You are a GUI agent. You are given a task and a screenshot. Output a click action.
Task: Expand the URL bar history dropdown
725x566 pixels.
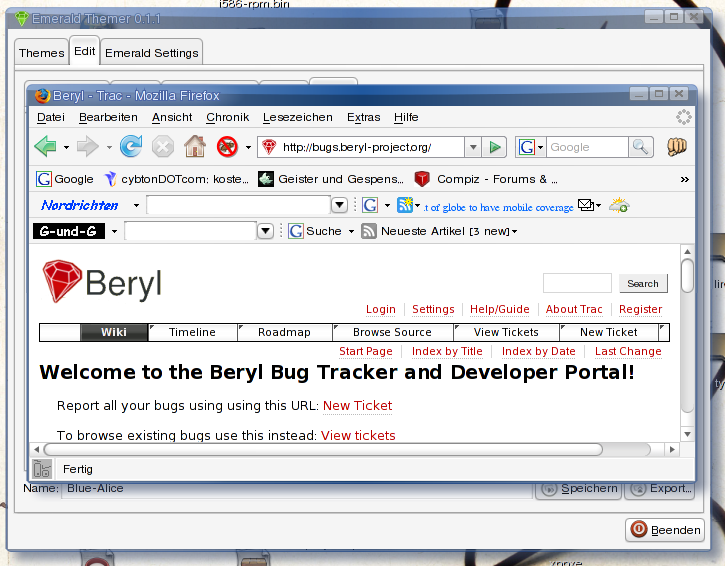click(473, 147)
